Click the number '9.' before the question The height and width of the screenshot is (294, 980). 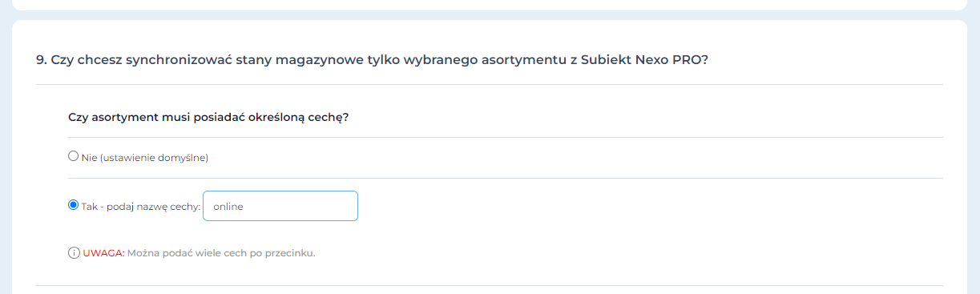click(x=42, y=61)
